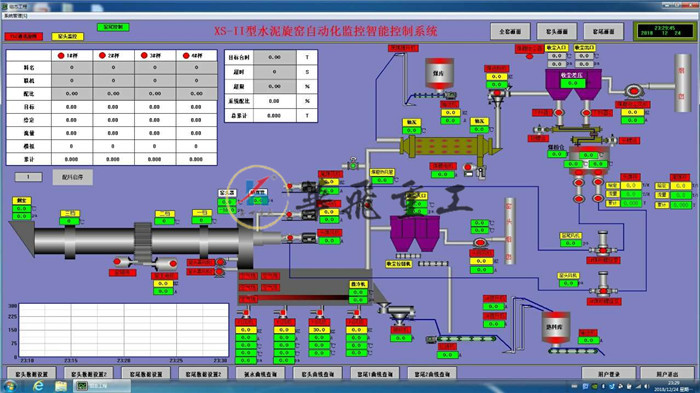Switch to the 窑头画面 screen
700x393 pixels.
pyautogui.click(x=557, y=32)
